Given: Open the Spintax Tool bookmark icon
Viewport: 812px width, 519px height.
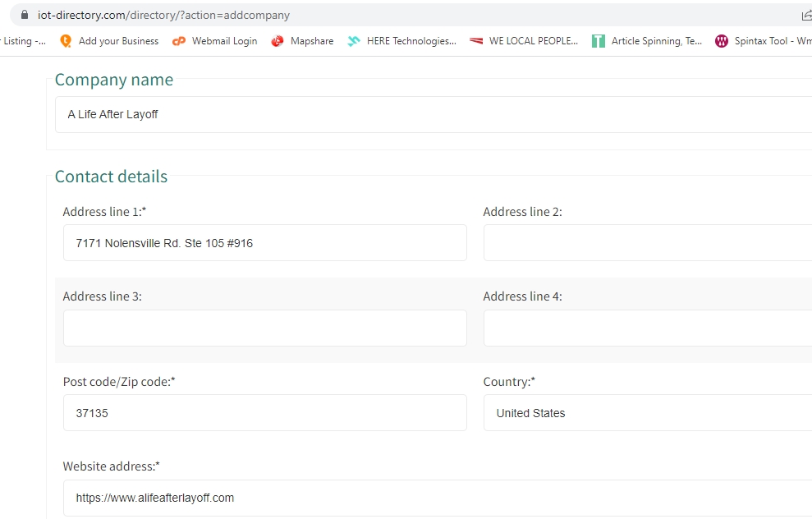Looking at the screenshot, I should (722, 41).
